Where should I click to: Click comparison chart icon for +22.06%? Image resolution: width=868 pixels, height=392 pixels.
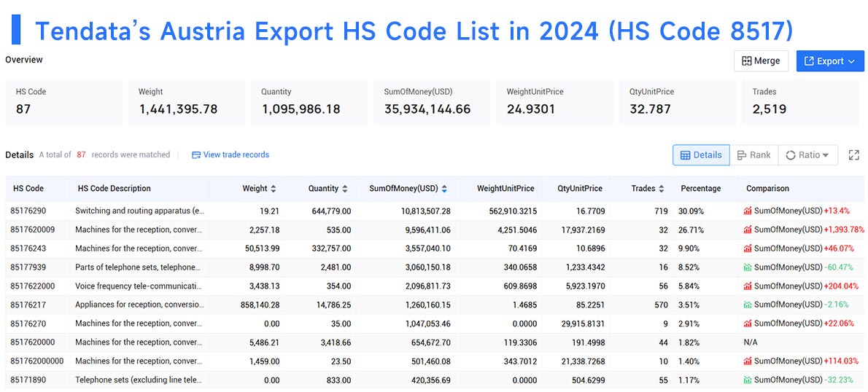point(748,324)
